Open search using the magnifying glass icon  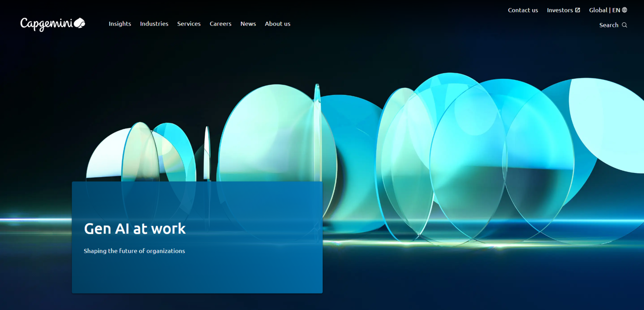(625, 25)
